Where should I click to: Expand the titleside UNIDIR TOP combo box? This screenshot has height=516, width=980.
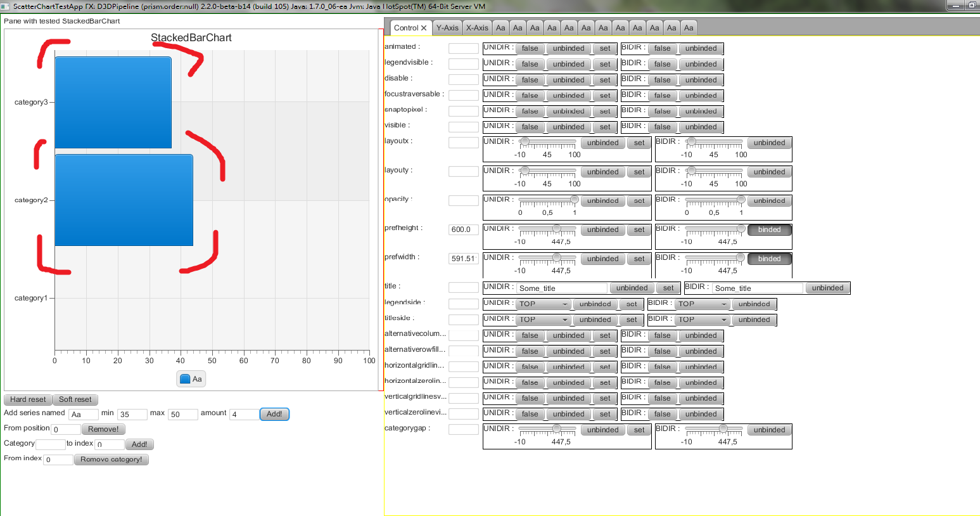(x=544, y=319)
